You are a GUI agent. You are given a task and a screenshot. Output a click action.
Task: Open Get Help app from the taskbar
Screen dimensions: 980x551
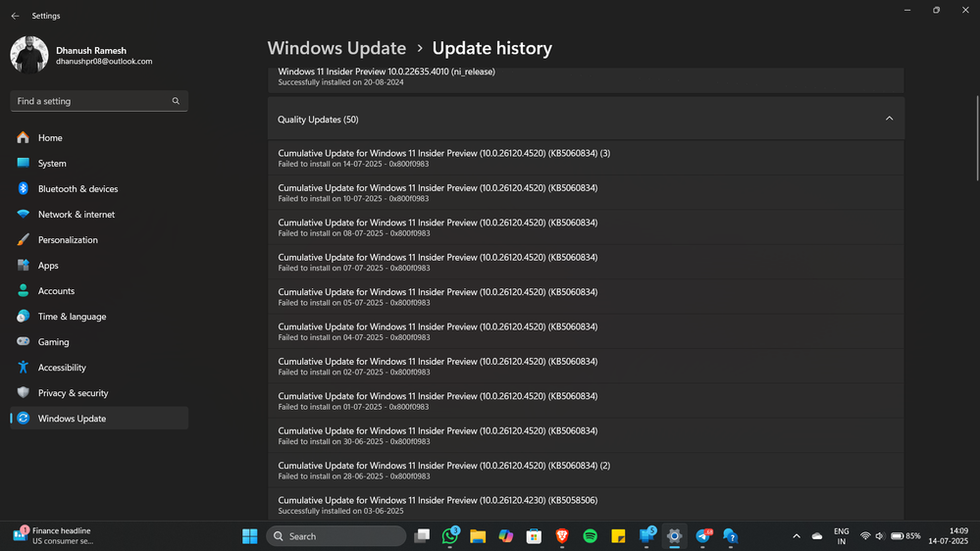coord(730,536)
